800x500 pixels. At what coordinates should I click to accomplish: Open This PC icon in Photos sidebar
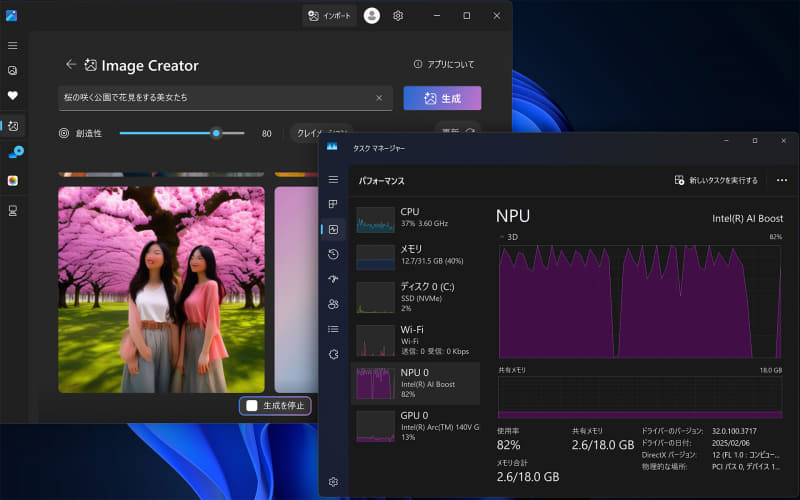pyautogui.click(x=13, y=210)
